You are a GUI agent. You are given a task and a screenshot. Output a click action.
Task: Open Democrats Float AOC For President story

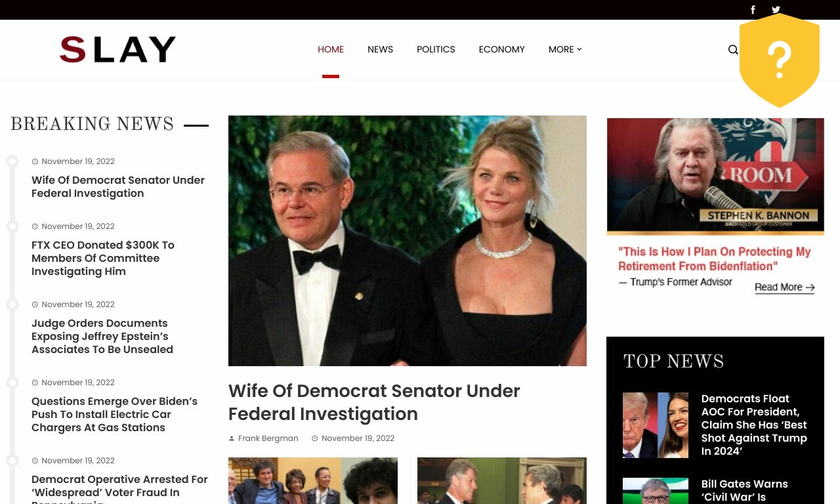coord(754,425)
